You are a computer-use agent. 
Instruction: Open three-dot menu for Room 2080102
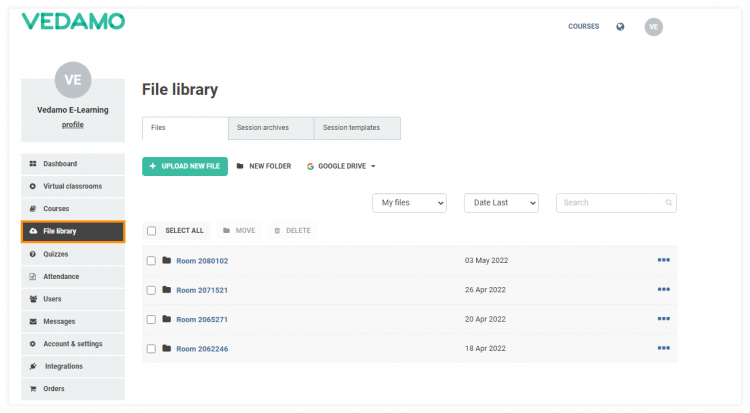(x=663, y=260)
